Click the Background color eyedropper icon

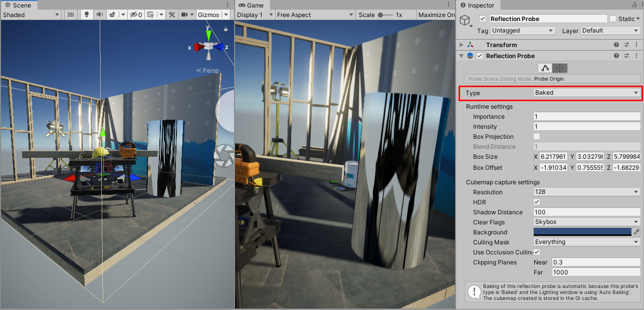(x=636, y=232)
